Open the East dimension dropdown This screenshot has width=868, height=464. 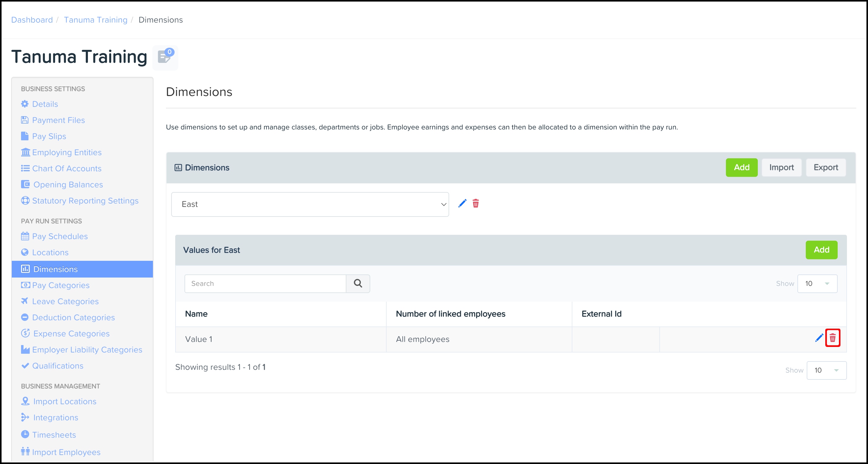tap(310, 204)
